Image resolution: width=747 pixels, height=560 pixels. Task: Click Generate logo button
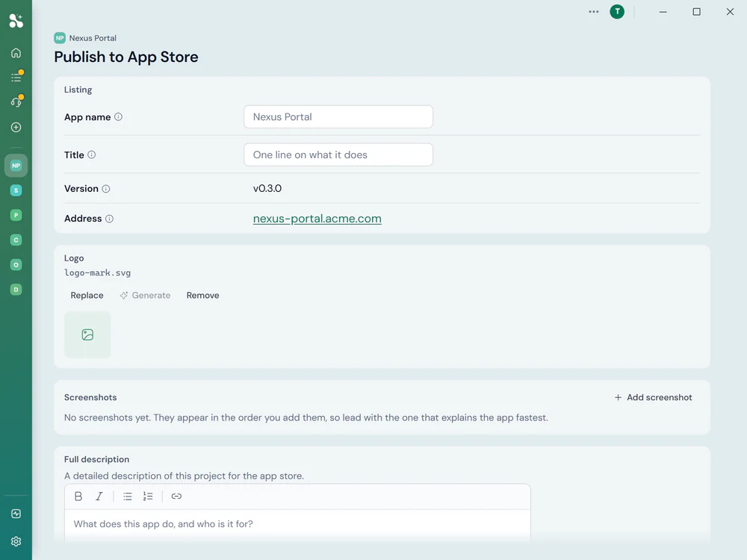(146, 295)
